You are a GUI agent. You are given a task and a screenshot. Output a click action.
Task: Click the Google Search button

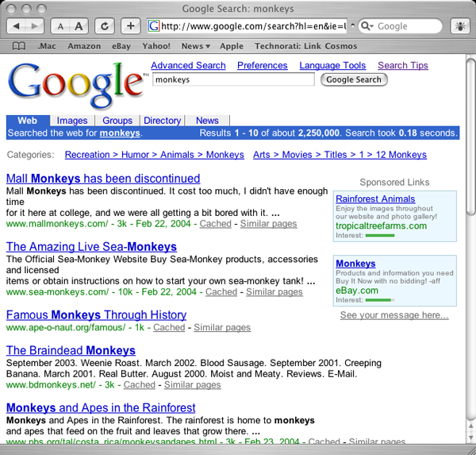354,79
